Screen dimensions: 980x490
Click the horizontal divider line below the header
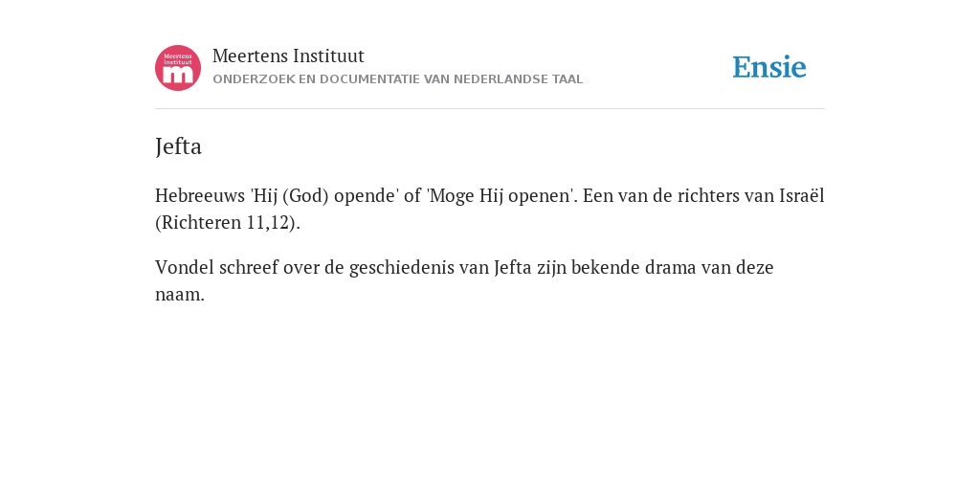click(490, 109)
